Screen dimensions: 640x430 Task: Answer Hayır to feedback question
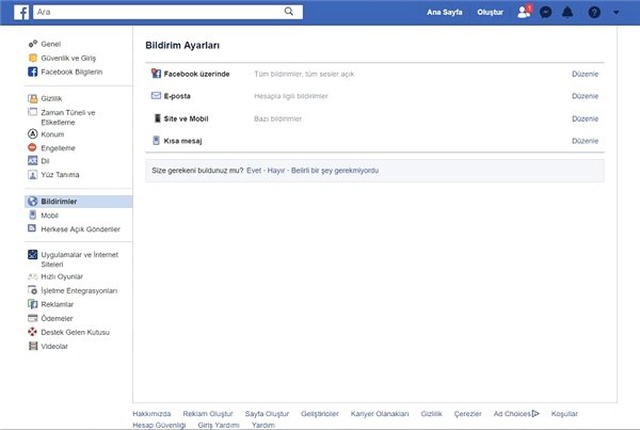coord(276,171)
